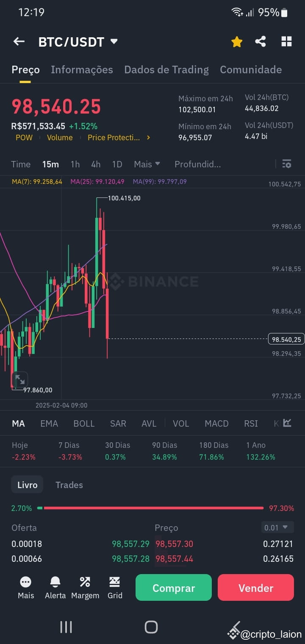Toggle the BOLL indicator
The height and width of the screenshot is (644, 305).
coord(84,423)
